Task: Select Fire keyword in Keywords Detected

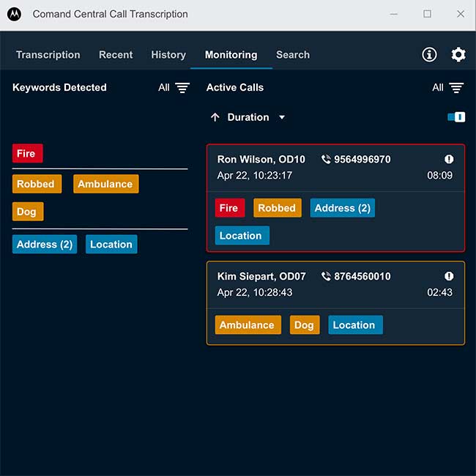Action: (27, 153)
